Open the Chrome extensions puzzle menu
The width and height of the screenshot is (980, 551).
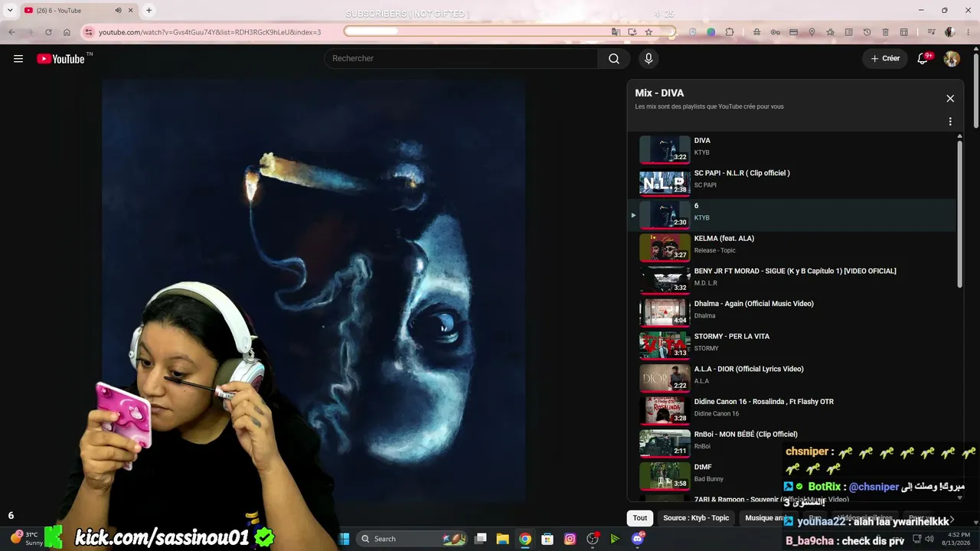730,32
